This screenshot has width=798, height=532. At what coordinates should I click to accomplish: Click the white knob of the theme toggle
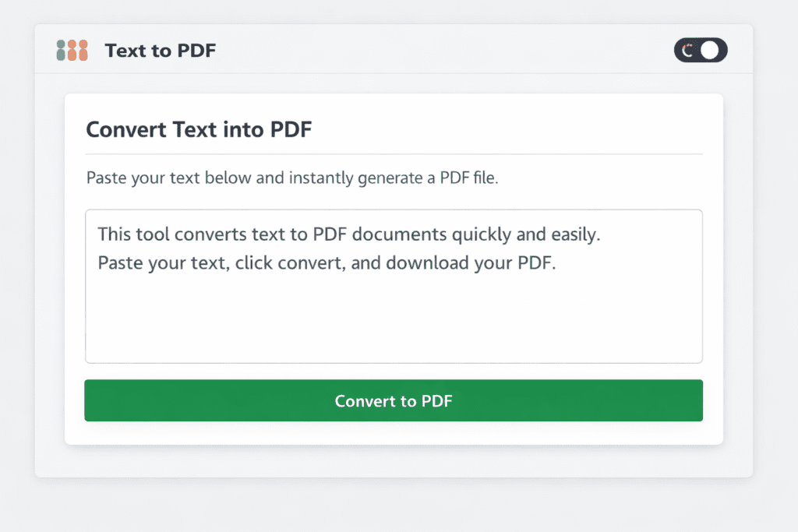pyautogui.click(x=711, y=50)
